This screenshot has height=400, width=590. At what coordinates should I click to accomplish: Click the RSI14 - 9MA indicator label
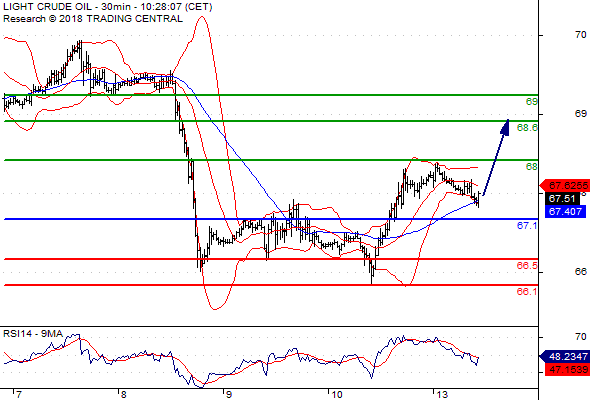point(33,334)
